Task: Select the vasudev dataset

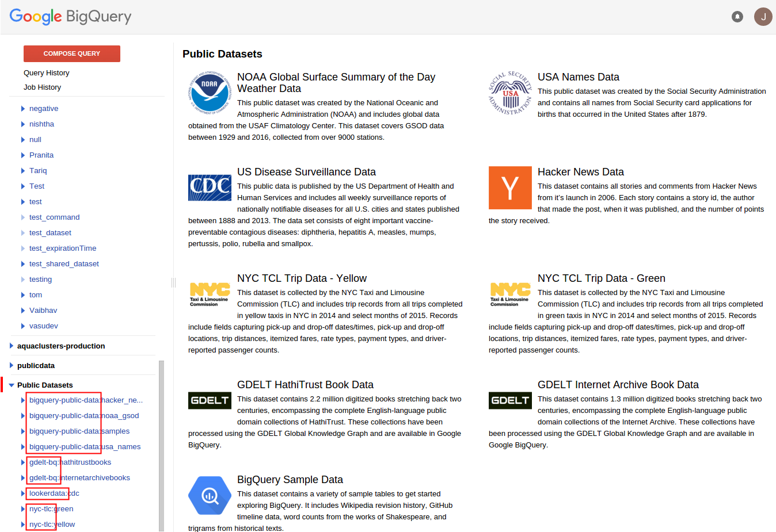Action: click(44, 326)
